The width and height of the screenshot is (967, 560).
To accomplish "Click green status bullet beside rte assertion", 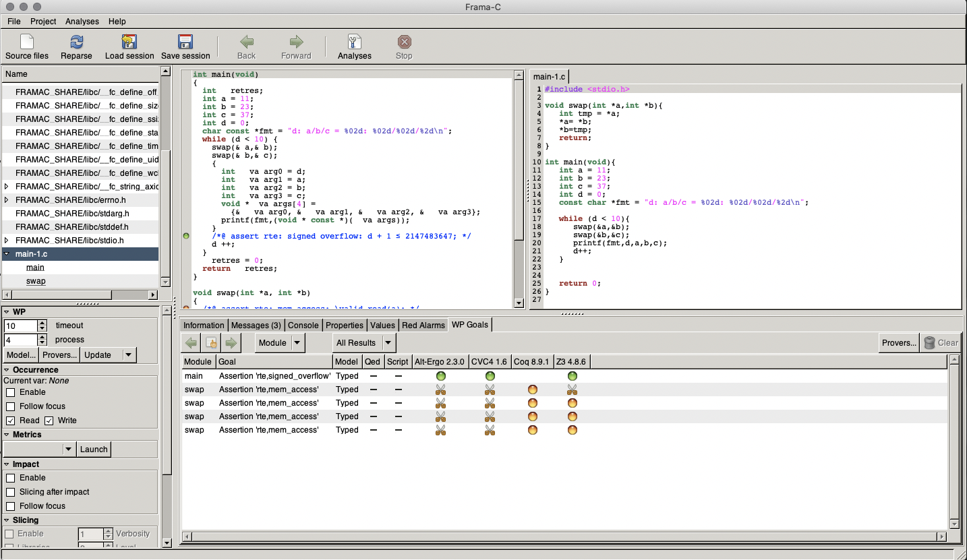I will pyautogui.click(x=186, y=236).
